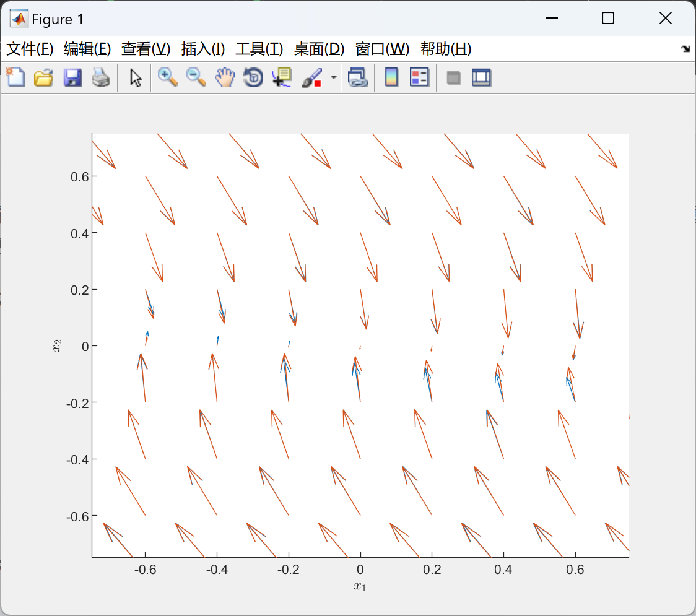Image resolution: width=696 pixels, height=616 pixels.
Task: Activate the Zoom In magnifier tool
Action: pos(167,77)
